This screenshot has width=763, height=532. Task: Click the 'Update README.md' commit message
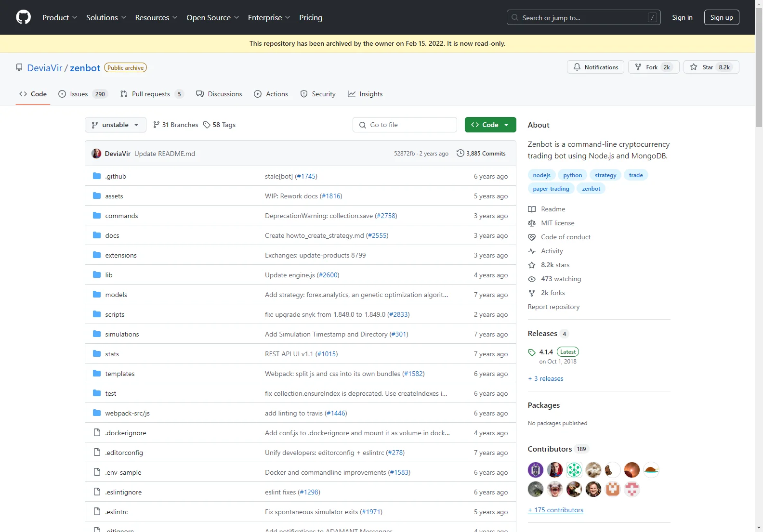(165, 154)
